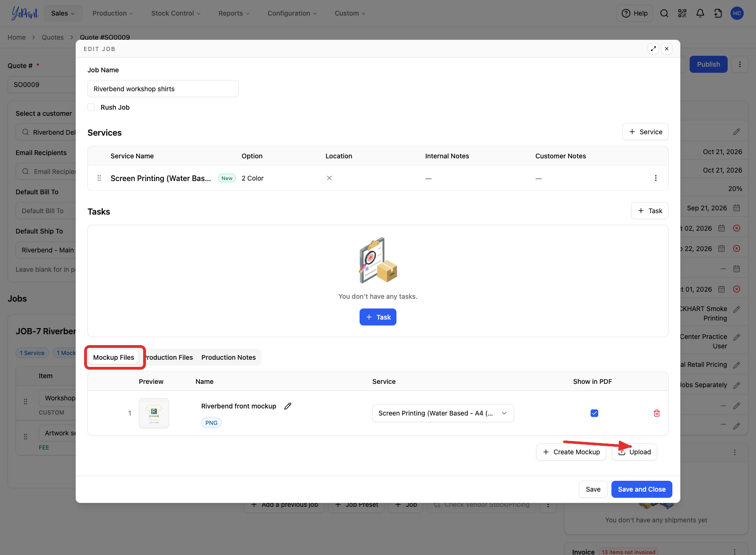The image size is (756, 555).
Task: Clear the Oct 02, 2026 date
Action: [x=737, y=228]
